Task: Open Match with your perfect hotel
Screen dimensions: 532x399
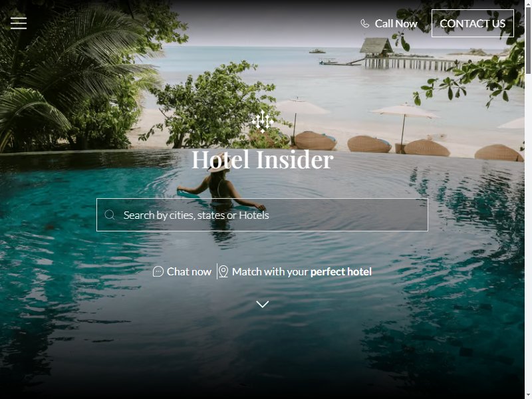Action: [295, 271]
